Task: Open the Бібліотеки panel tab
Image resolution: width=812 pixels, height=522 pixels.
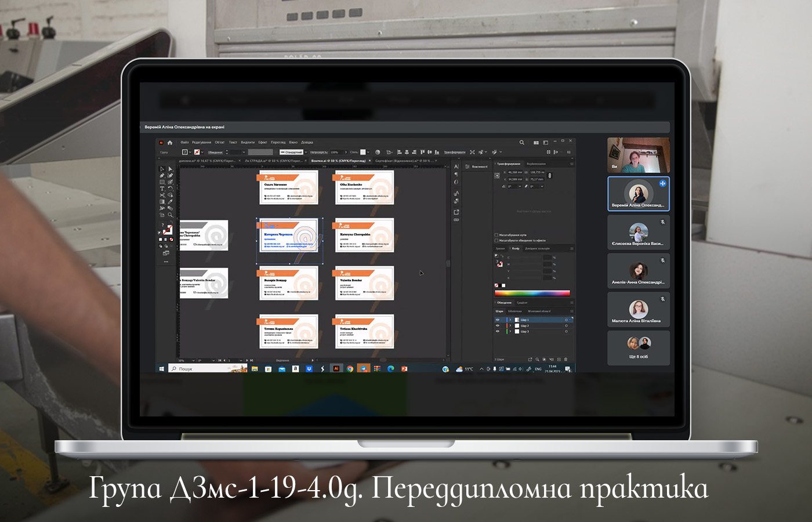Action: [x=515, y=311]
